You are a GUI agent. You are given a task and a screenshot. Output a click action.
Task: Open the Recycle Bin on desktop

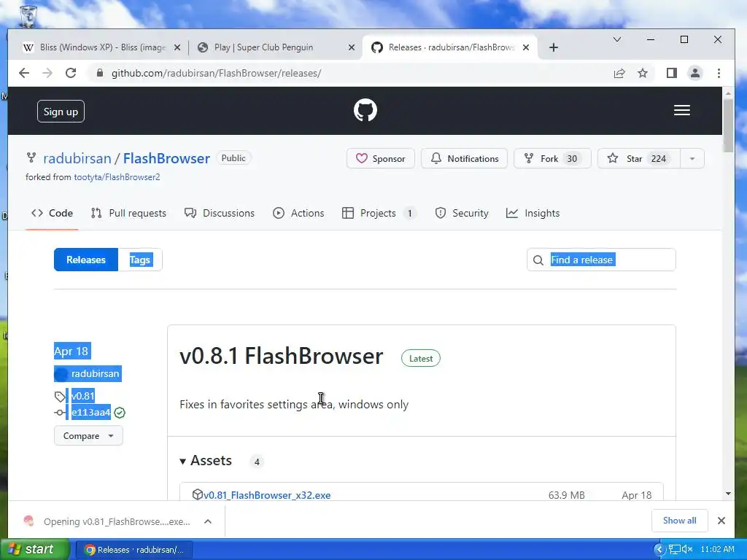(x=28, y=16)
